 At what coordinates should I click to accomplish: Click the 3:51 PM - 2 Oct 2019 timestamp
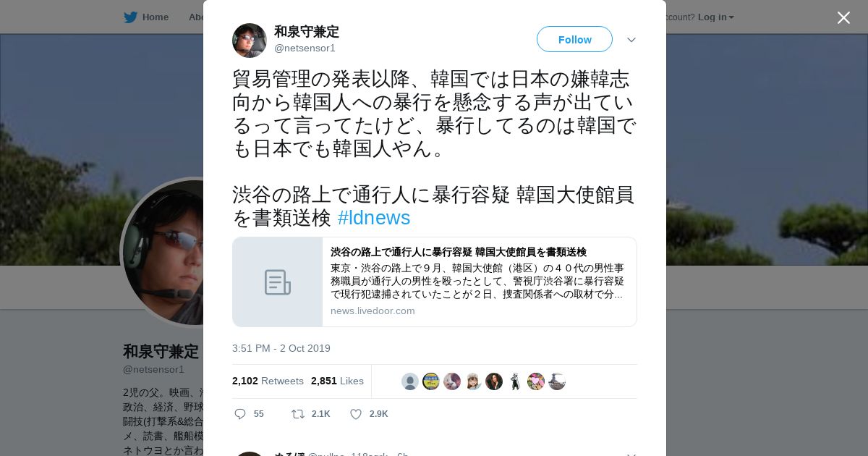[x=281, y=348]
